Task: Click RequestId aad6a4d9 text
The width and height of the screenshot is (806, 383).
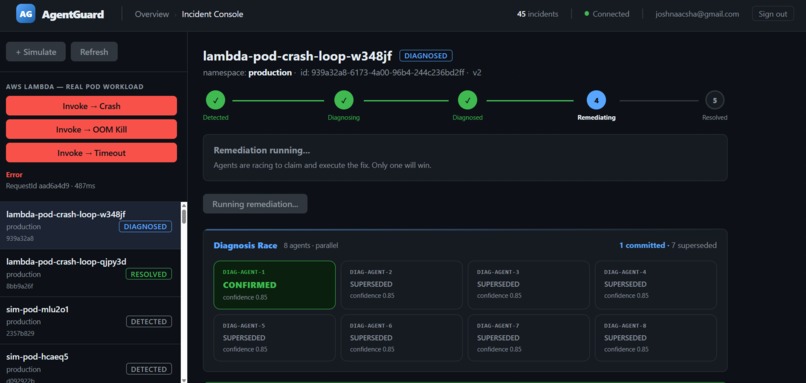Action: click(x=50, y=186)
